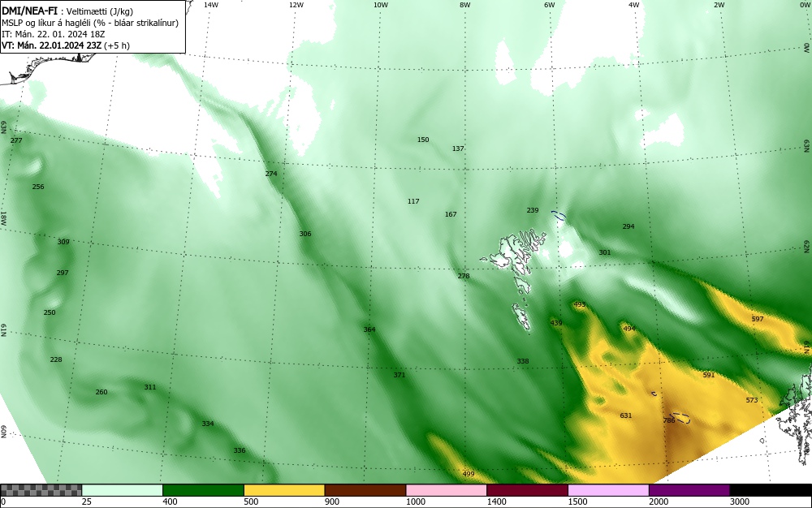
Task: Click the 2000 legend scale label
Action: click(659, 502)
